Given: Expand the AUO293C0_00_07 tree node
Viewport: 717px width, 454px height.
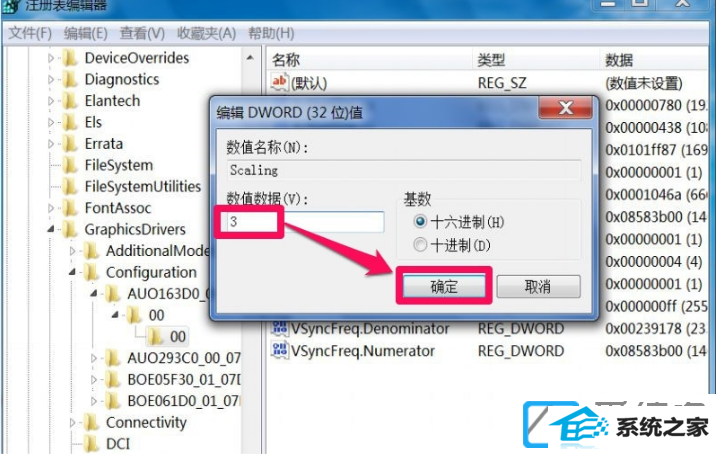Looking at the screenshot, I should (x=94, y=358).
